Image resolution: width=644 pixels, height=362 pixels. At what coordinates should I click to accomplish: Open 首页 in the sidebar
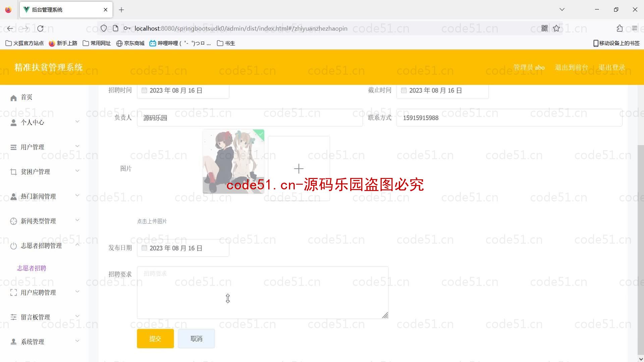[x=26, y=97]
